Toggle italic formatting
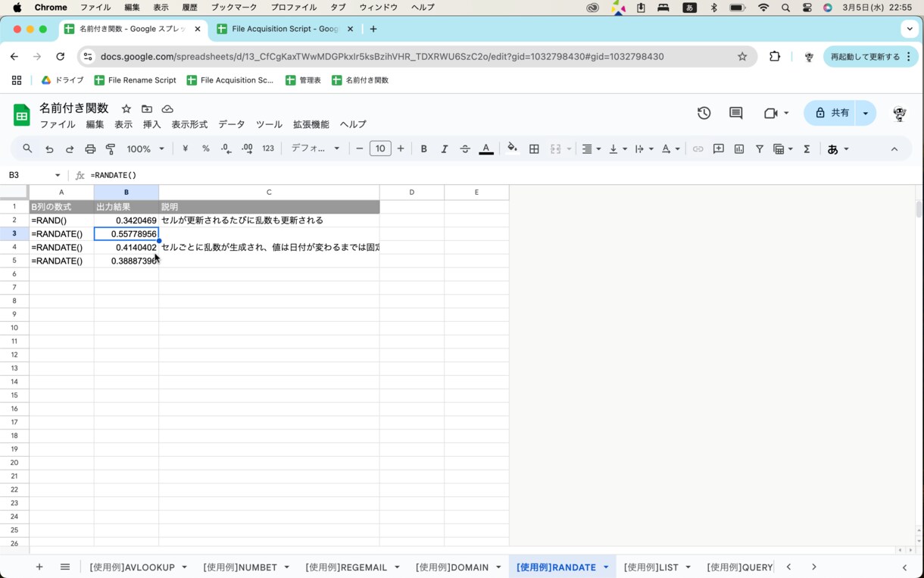 pos(445,149)
